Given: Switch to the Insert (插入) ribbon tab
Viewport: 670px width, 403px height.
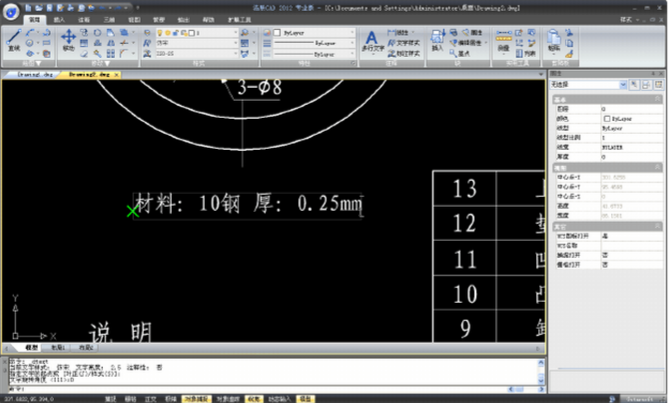Looking at the screenshot, I should 59,20.
